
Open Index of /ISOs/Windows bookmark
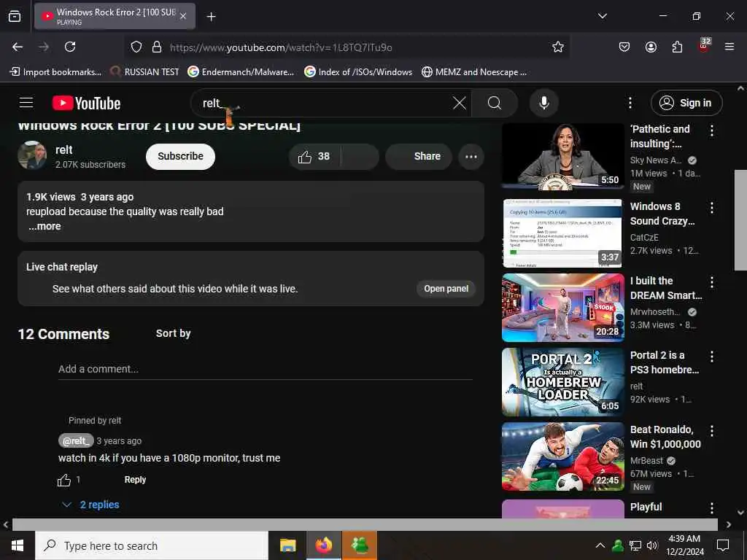point(358,72)
